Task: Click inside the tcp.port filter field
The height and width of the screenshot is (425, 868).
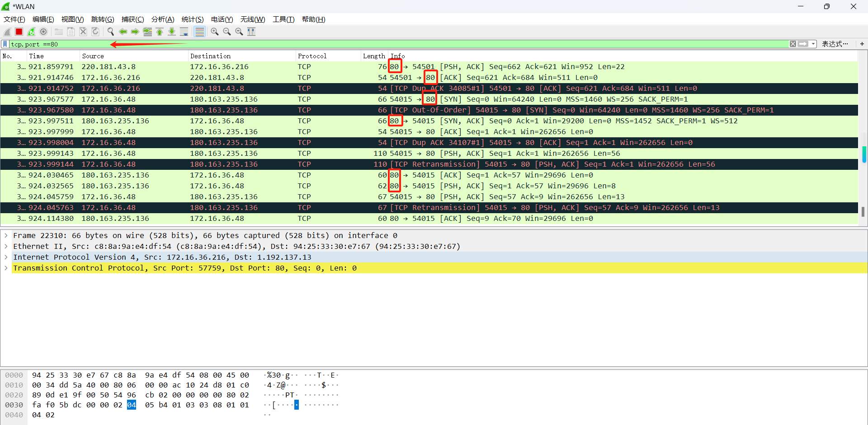Action: (181, 44)
